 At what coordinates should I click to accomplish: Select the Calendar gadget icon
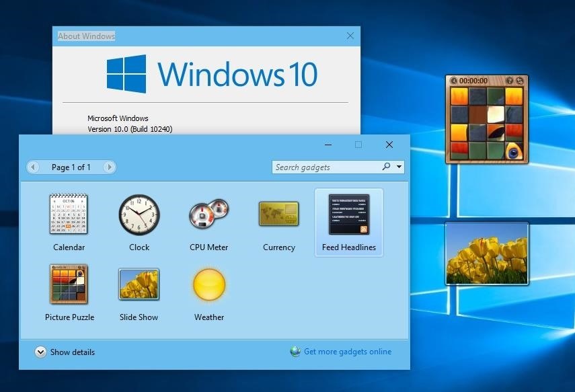(69, 214)
